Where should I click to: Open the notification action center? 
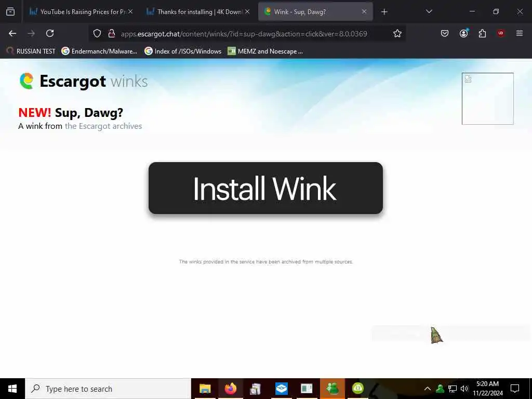click(515, 389)
